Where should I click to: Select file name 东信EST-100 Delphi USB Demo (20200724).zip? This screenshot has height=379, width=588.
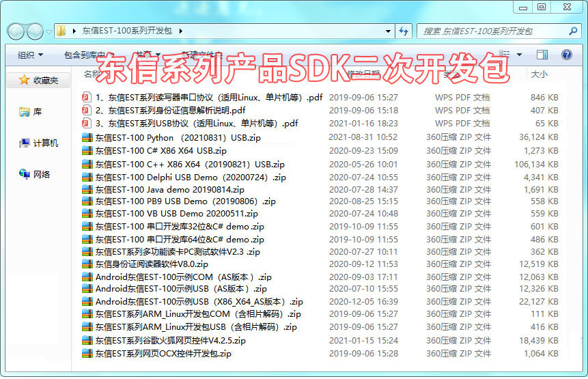point(191,177)
